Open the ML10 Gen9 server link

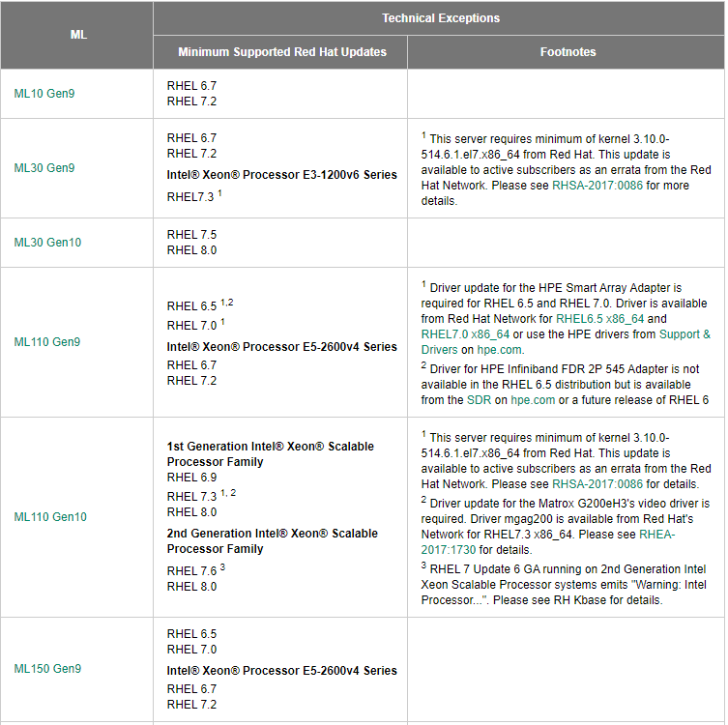pyautogui.click(x=44, y=94)
